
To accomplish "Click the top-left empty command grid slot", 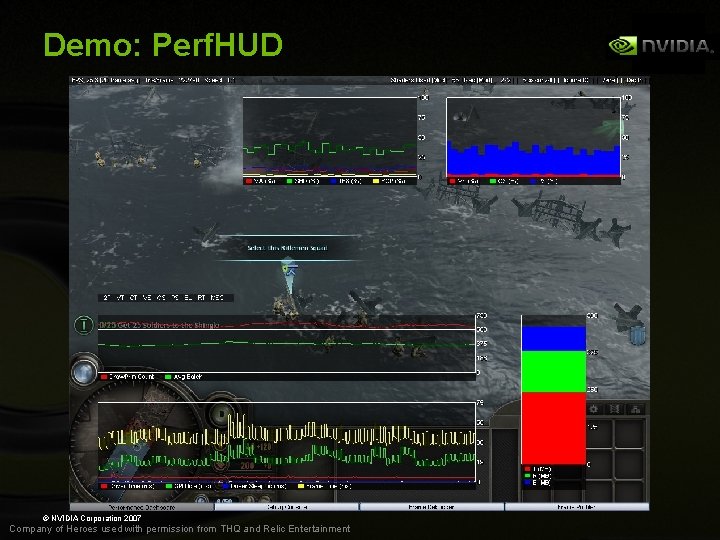I will pyautogui.click(x=599, y=433).
